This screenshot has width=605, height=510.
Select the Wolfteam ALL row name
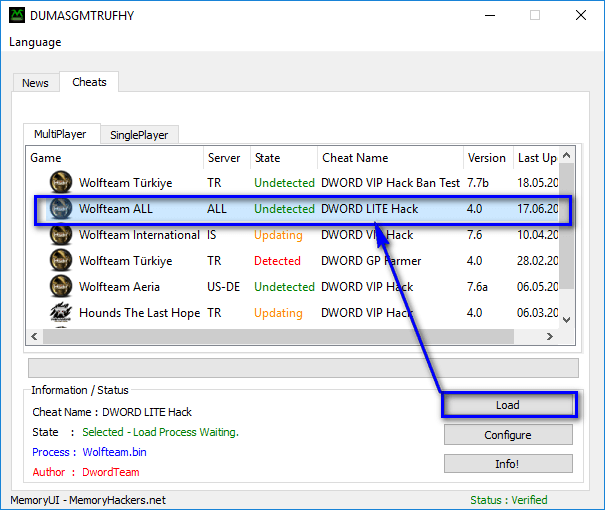click(116, 209)
